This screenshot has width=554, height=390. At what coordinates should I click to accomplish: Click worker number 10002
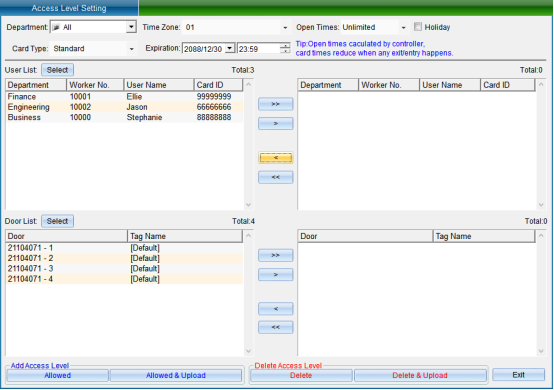click(x=80, y=107)
